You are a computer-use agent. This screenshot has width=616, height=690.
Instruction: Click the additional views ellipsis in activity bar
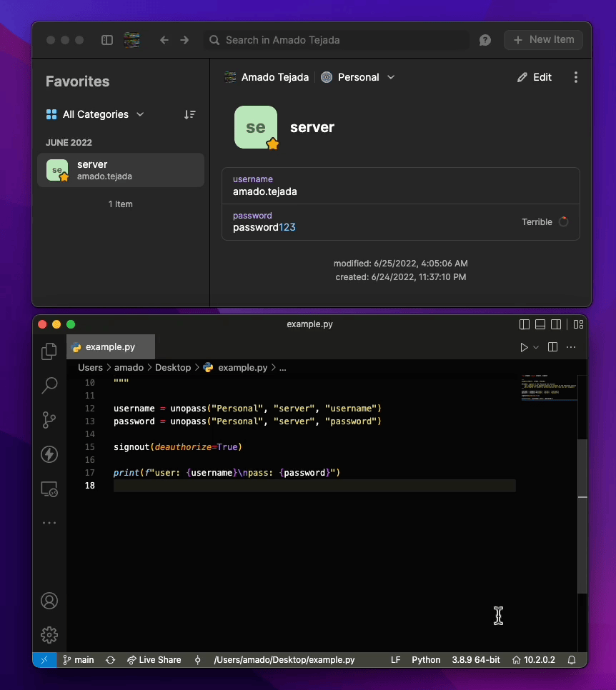[x=49, y=523]
